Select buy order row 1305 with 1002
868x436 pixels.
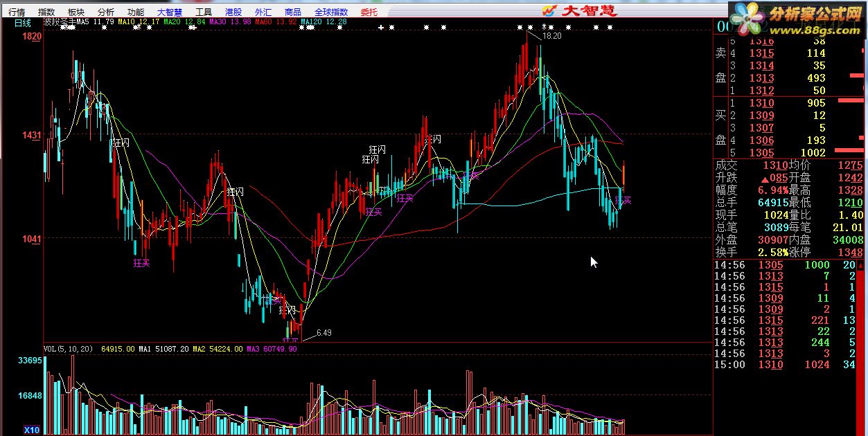click(790, 153)
